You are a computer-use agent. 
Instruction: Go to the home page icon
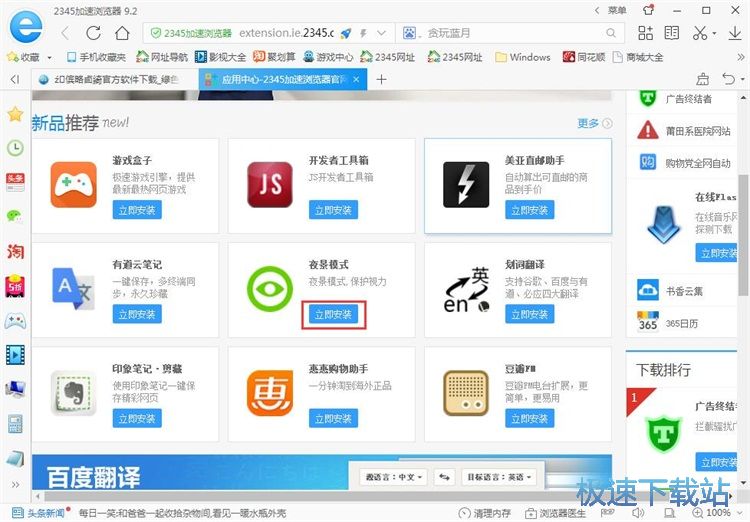(122, 33)
